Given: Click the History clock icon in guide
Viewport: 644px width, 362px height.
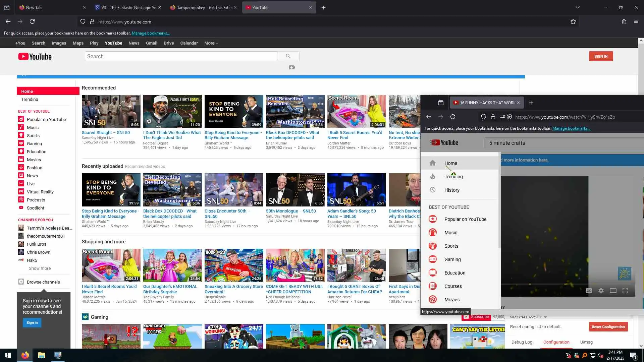Looking at the screenshot, I should click(x=433, y=190).
